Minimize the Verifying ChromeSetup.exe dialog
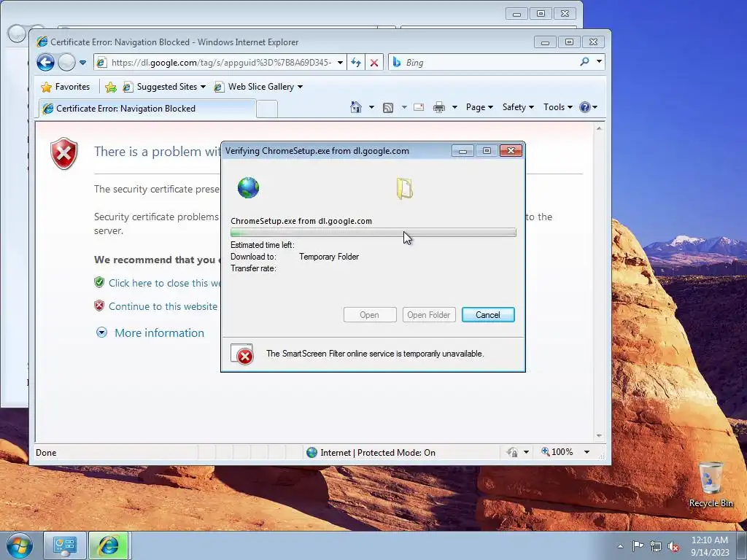 pyautogui.click(x=462, y=151)
